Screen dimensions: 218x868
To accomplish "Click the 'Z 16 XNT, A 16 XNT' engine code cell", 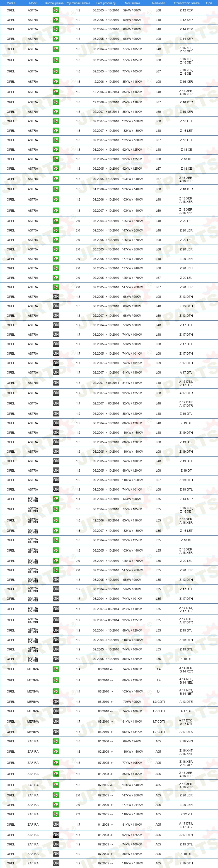I will pyautogui.click(x=186, y=752).
